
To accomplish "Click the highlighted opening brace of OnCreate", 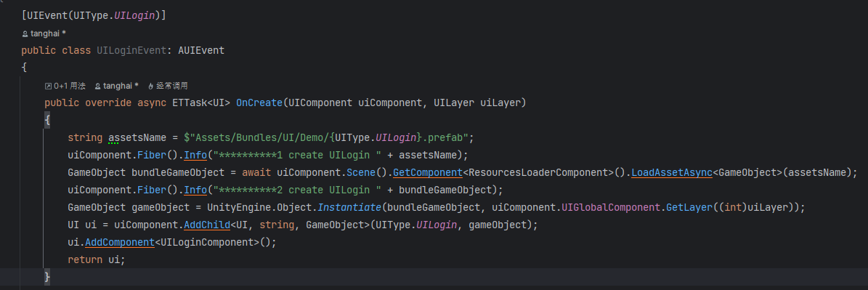I will (48, 121).
